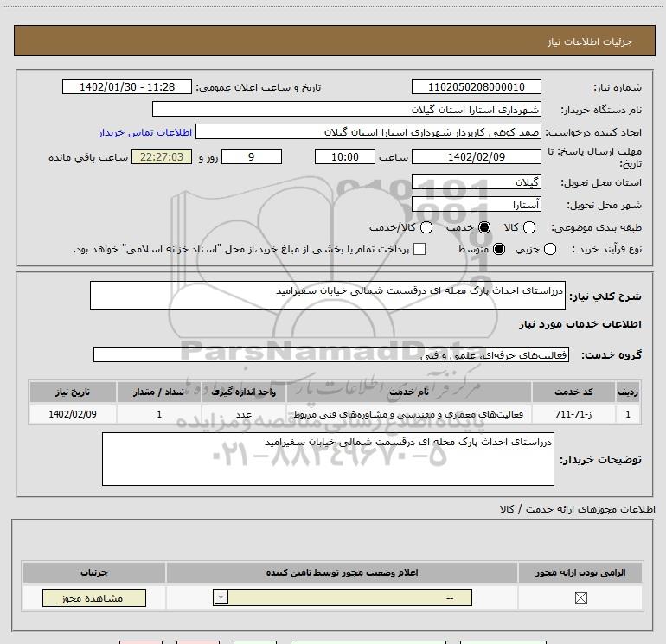
Task: Click the توضیحات خریدار text area
Action: 328,459
